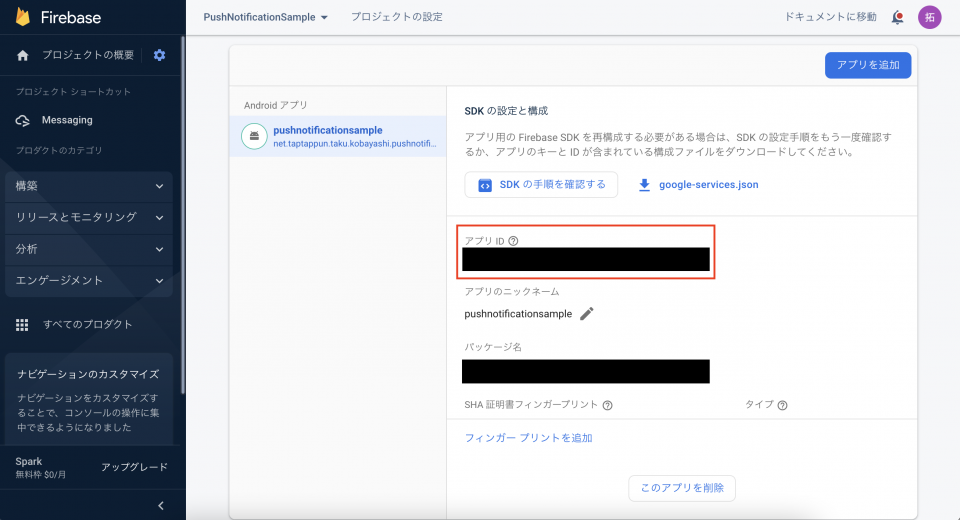Open the notifications bell

pos(897,17)
